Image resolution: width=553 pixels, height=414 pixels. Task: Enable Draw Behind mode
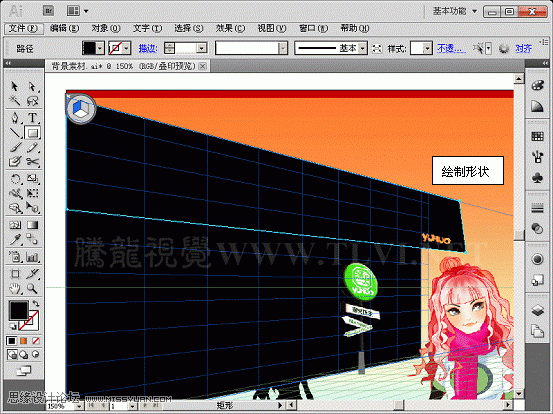click(x=24, y=354)
